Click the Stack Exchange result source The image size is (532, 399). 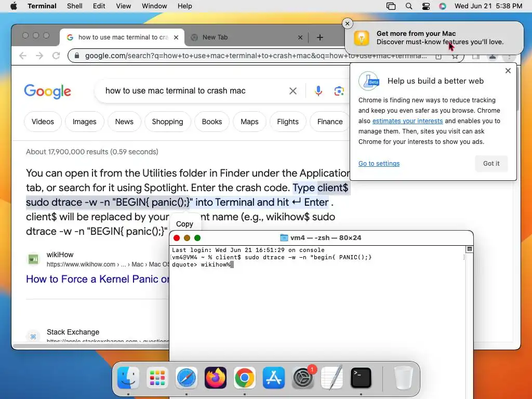click(x=73, y=332)
